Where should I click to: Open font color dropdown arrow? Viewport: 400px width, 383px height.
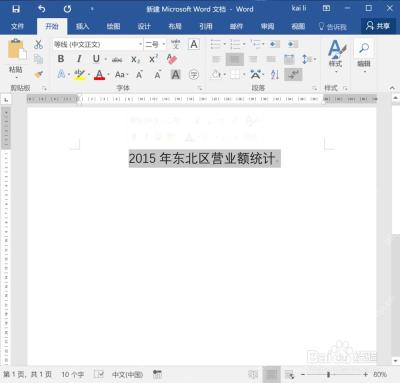[x=108, y=74]
